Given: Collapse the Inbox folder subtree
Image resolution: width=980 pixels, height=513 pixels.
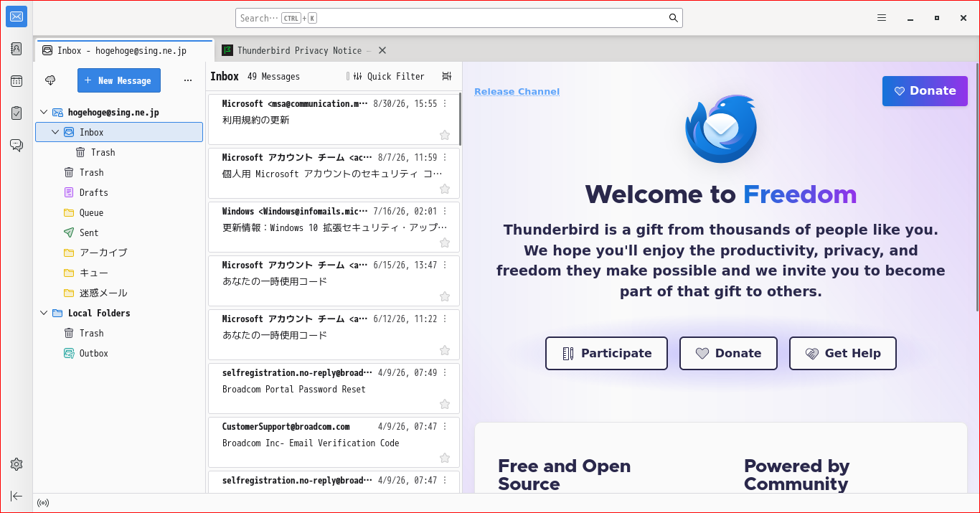Looking at the screenshot, I should click(x=55, y=132).
